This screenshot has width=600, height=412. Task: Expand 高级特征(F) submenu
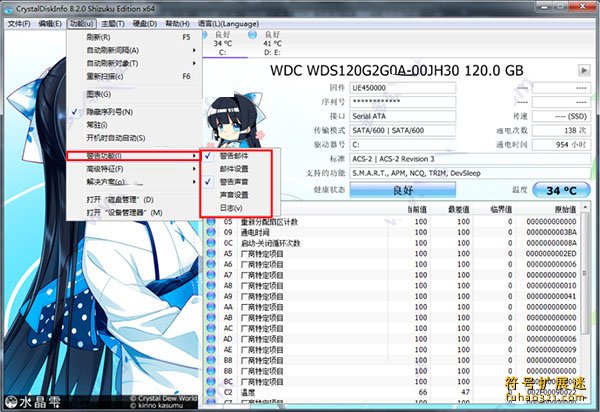[x=134, y=169]
